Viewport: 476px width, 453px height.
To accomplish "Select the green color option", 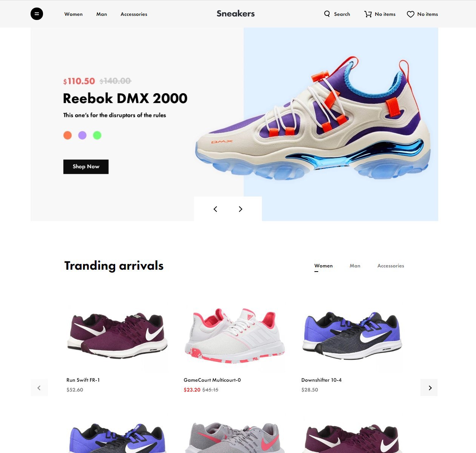I will 97,135.
